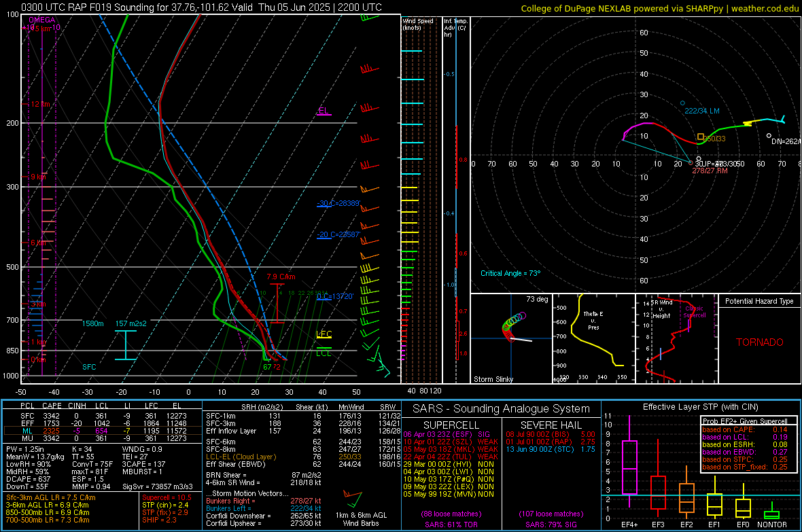
Task: Click the magenta EF4+ box plot
Action: [629, 461]
